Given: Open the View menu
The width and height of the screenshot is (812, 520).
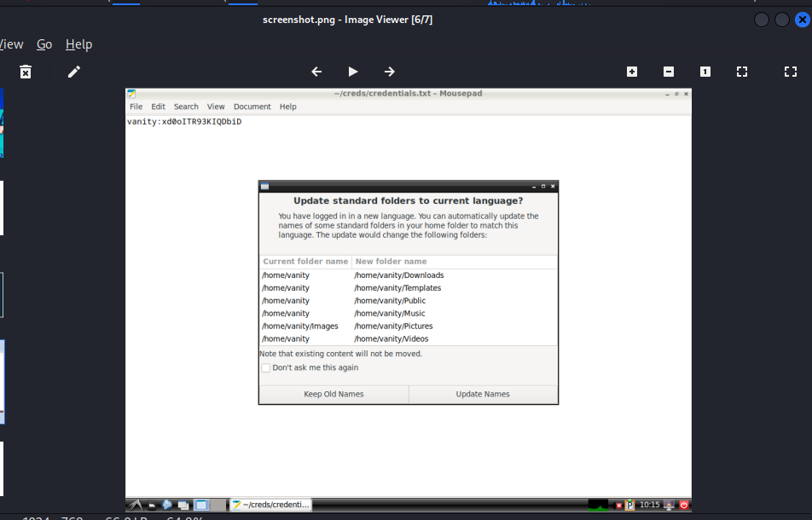Looking at the screenshot, I should (12, 44).
